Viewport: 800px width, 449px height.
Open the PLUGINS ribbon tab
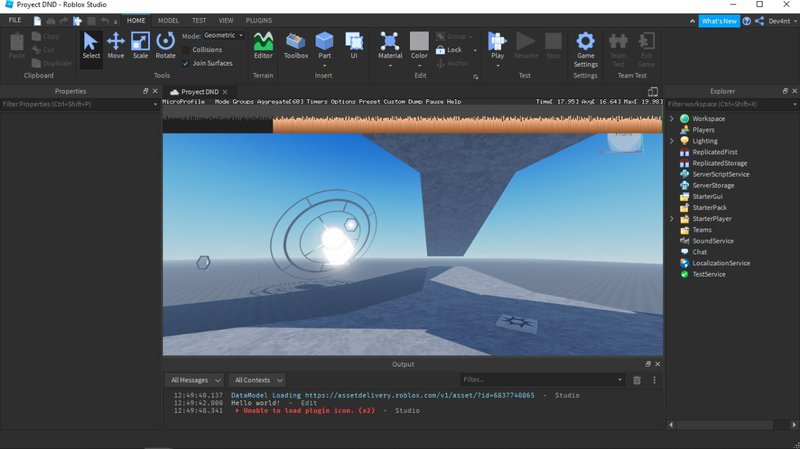click(259, 20)
